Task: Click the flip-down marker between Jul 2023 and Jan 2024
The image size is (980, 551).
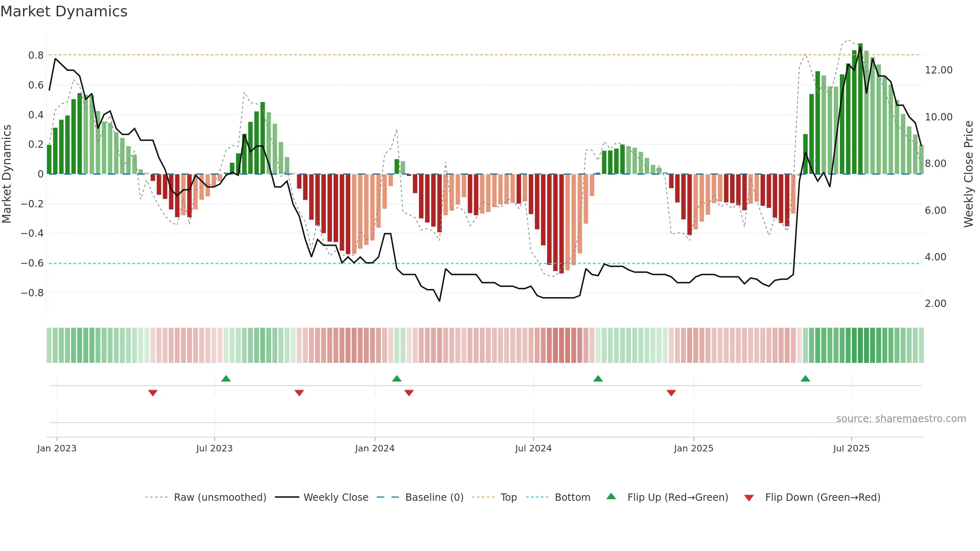Action: pos(299,393)
